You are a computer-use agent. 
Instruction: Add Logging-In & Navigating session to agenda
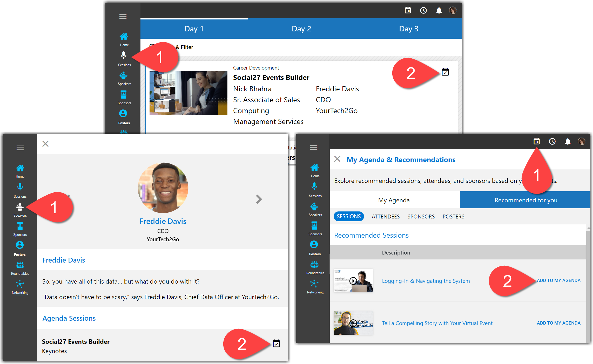[x=558, y=280]
